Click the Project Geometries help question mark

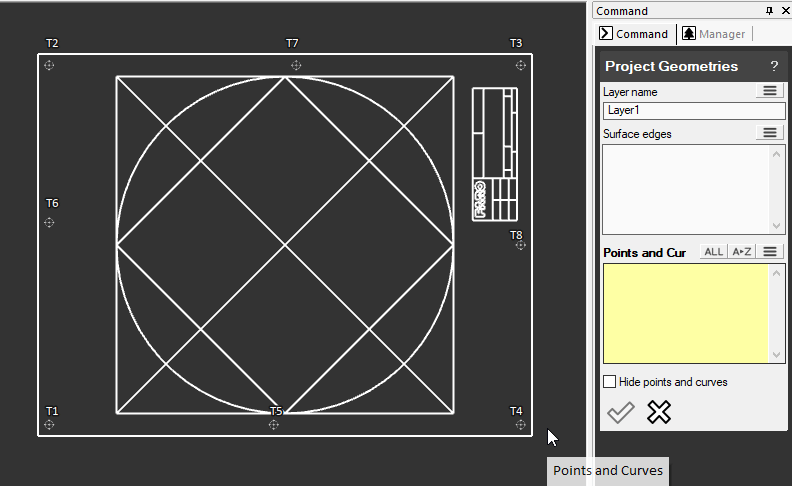[773, 66]
